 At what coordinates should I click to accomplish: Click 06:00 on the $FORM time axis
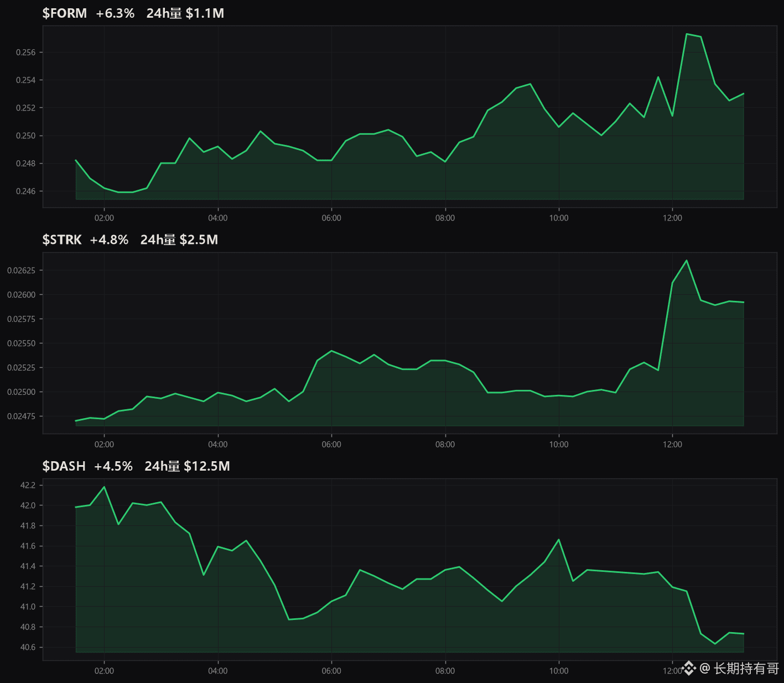[331, 218]
